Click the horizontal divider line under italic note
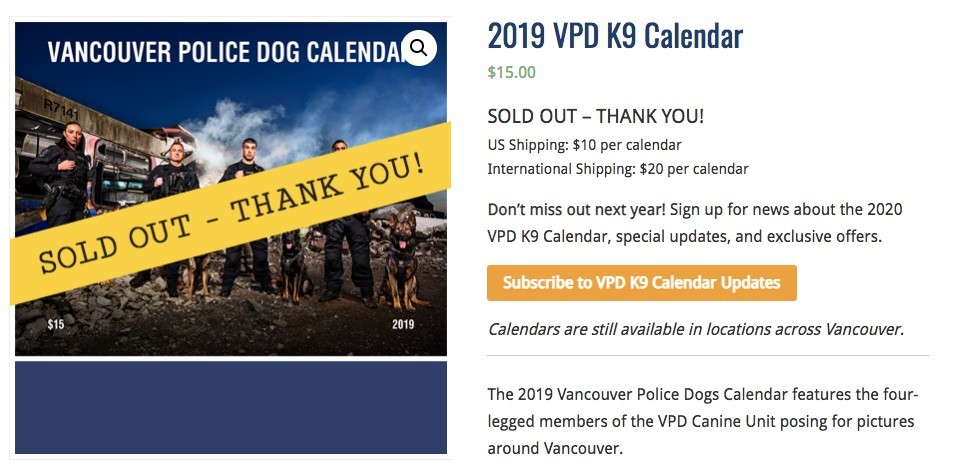 [707, 356]
